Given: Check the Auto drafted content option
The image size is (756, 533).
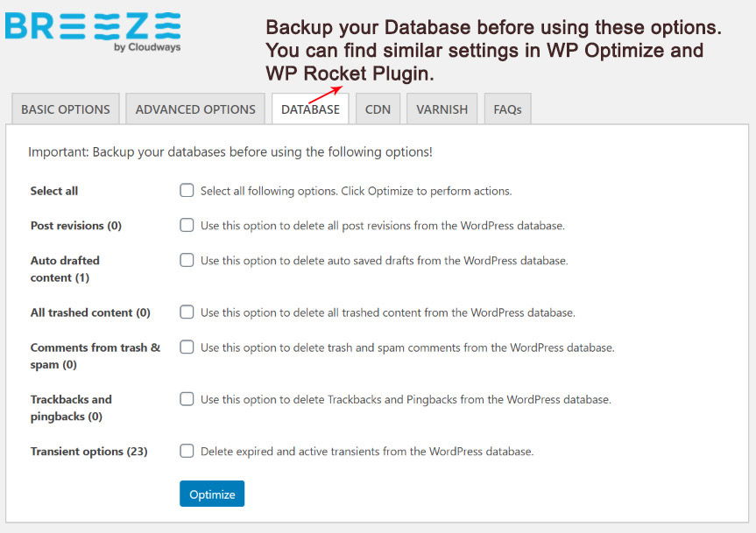Looking at the screenshot, I should [187, 260].
